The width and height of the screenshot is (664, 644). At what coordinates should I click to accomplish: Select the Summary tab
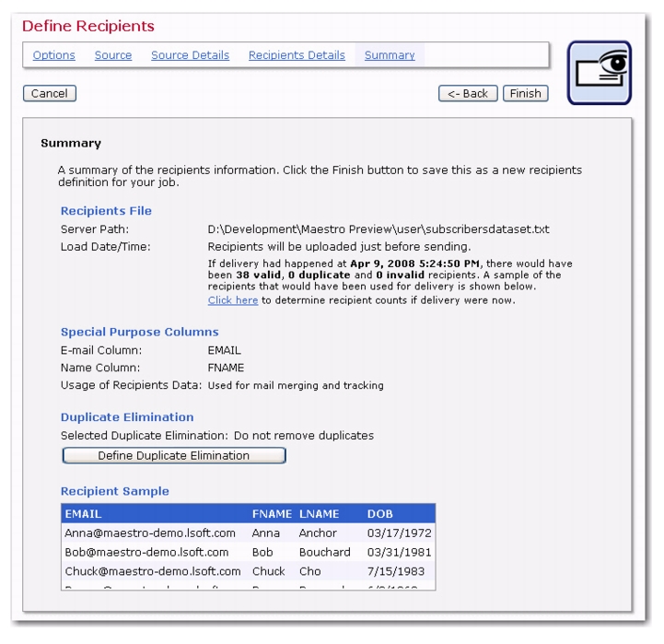390,55
